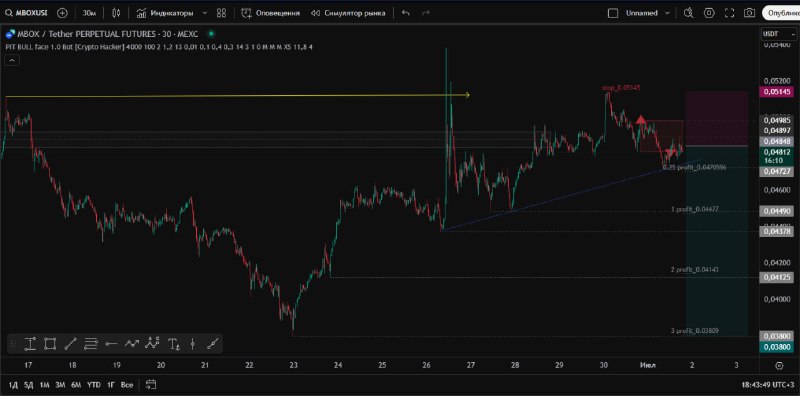Set range to Все
The image size is (800, 396).
tap(127, 385)
